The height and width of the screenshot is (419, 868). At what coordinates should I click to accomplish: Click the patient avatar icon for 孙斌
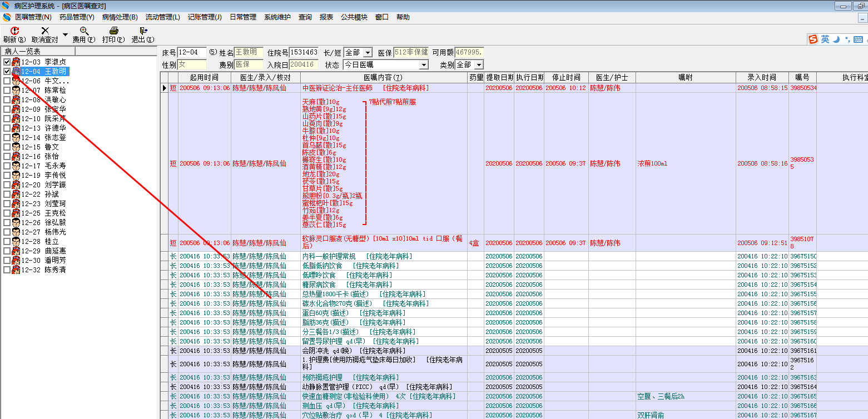point(16,194)
